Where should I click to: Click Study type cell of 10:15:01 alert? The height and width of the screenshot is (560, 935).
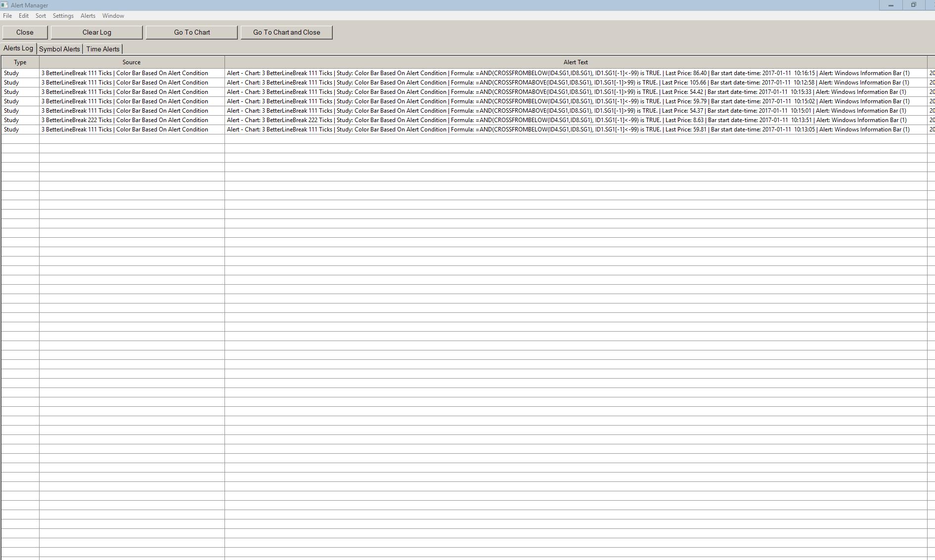coord(20,111)
